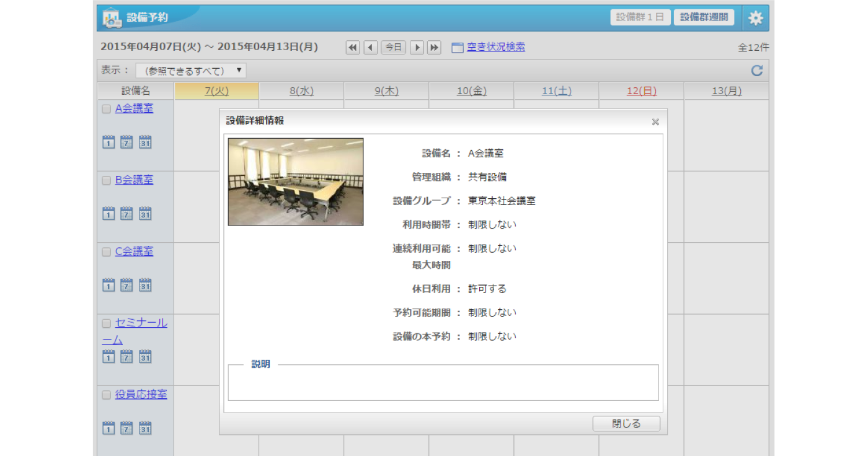Click the 12(日) date column header
The image size is (868, 456).
[642, 91]
